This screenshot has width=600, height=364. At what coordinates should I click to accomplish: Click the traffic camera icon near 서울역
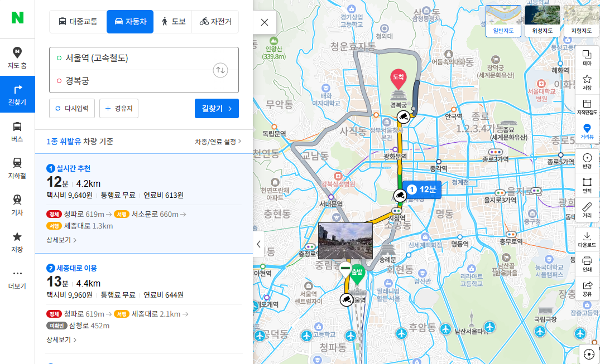(346, 299)
